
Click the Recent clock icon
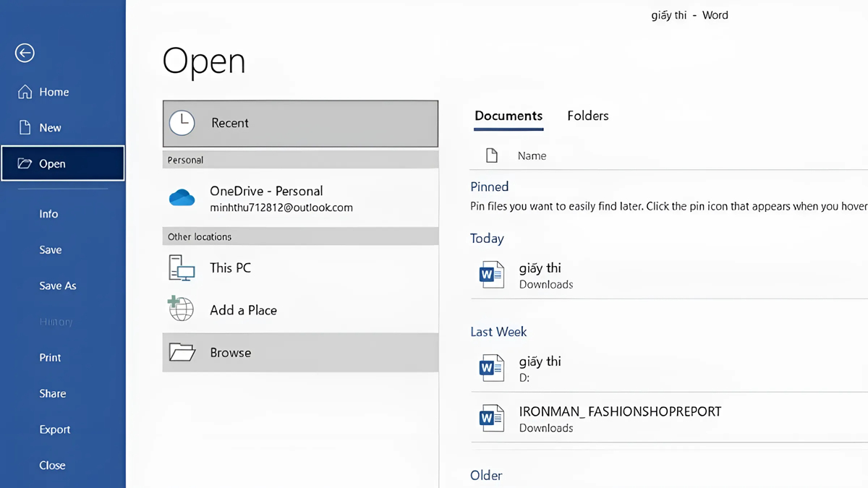(x=182, y=123)
